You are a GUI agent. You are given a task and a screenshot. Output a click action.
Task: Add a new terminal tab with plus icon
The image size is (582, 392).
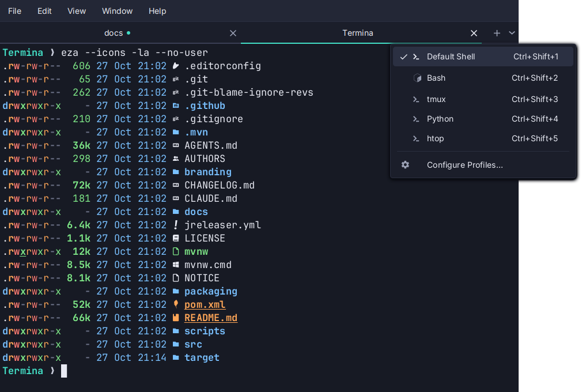[497, 33]
